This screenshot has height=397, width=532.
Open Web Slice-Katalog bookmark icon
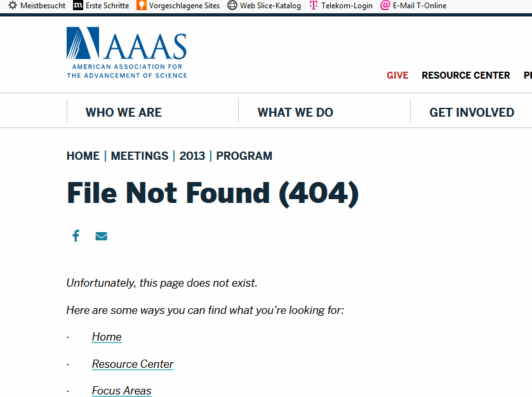tap(232, 6)
